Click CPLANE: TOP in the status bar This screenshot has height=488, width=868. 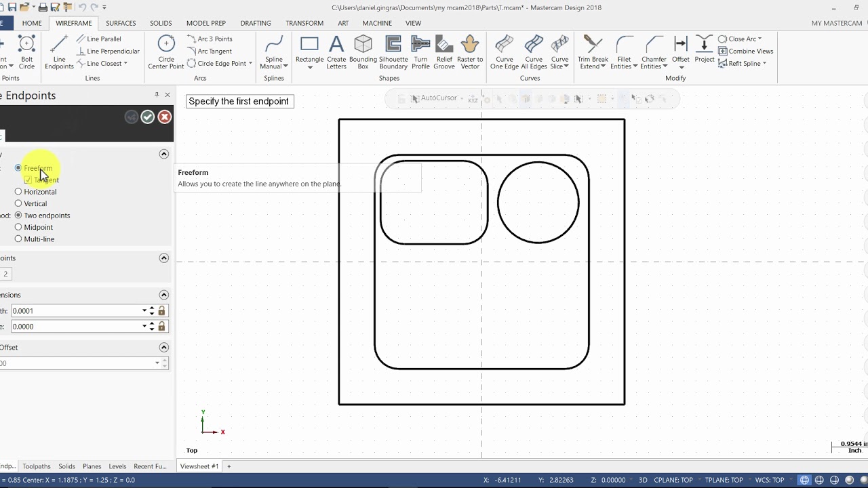(673, 480)
